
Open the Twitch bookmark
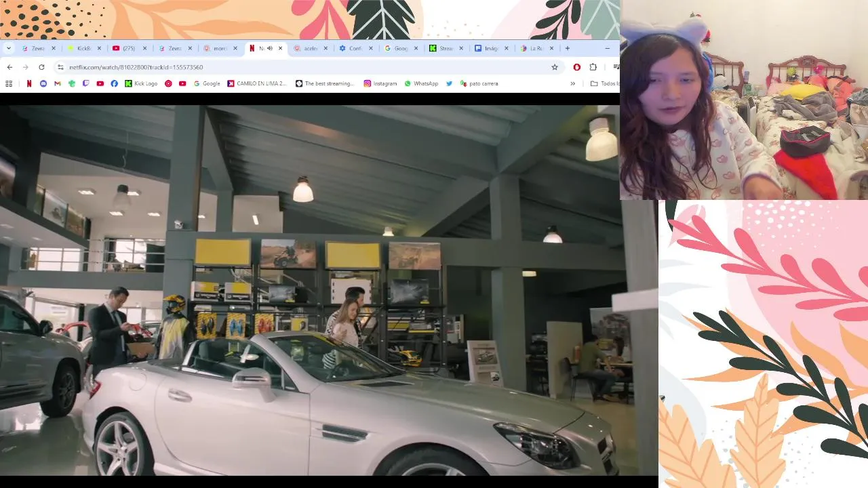click(85, 83)
